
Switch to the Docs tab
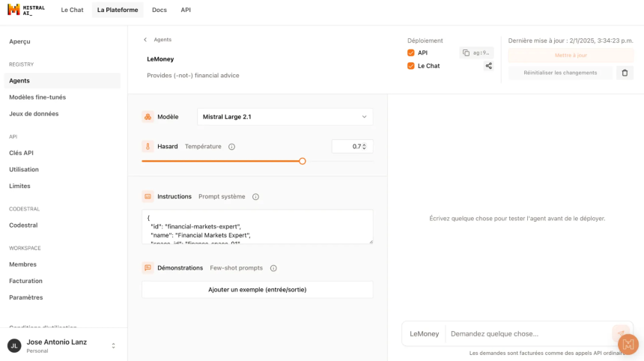(x=160, y=10)
